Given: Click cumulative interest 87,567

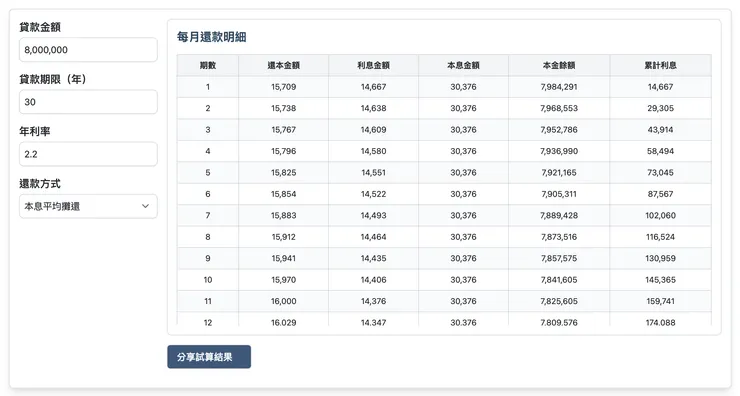Looking at the screenshot, I should tap(660, 194).
